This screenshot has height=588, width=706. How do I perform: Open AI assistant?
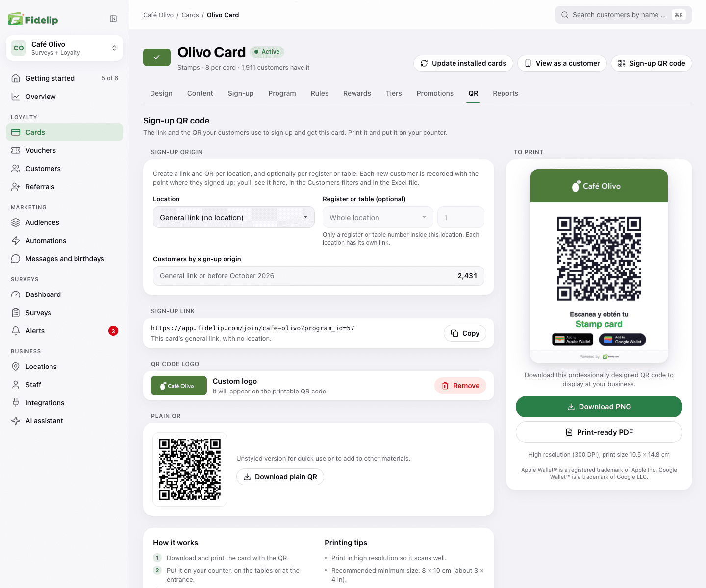coord(64,421)
